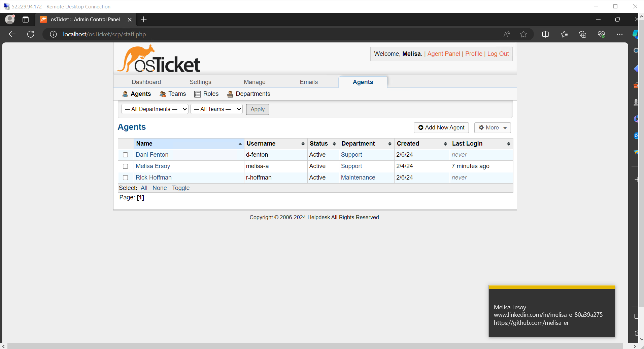Select the checkbox for Melisa Ersoy
The width and height of the screenshot is (644, 349).
[x=126, y=166]
